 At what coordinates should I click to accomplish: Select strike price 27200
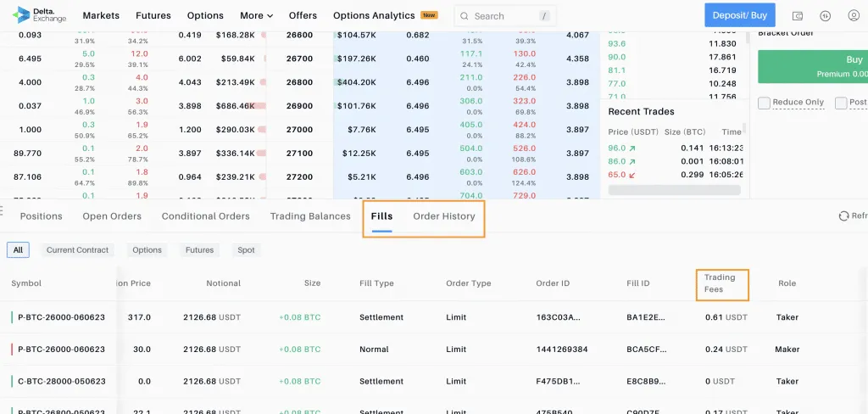tap(299, 177)
